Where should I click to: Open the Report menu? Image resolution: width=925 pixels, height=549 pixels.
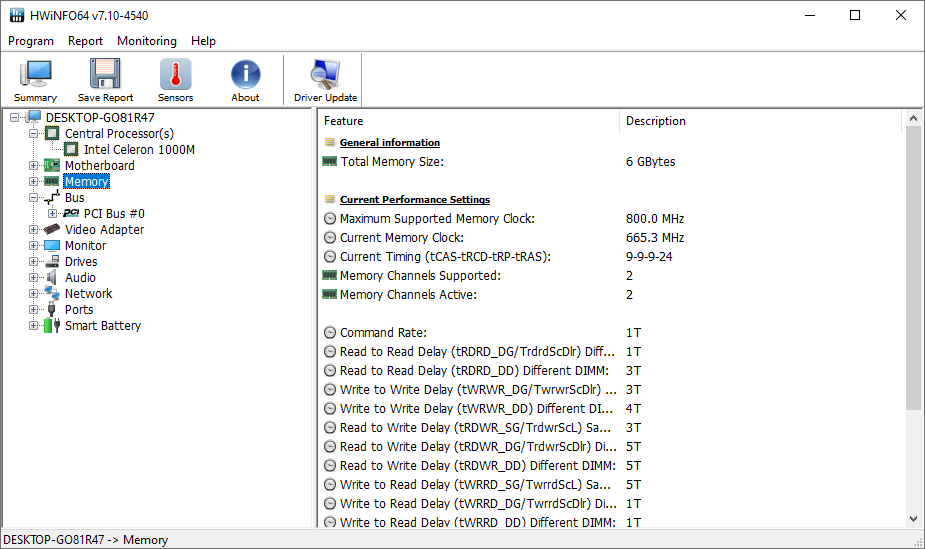(85, 41)
